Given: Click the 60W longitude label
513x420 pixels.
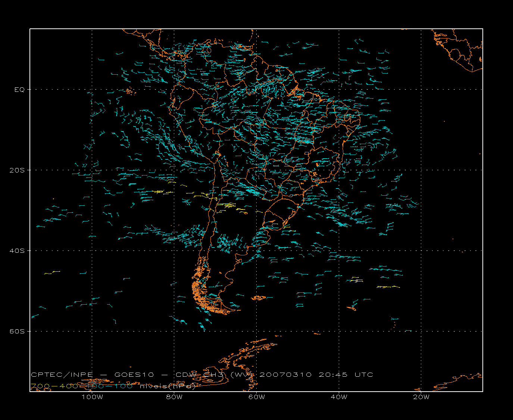Looking at the screenshot, I should (x=257, y=397).
